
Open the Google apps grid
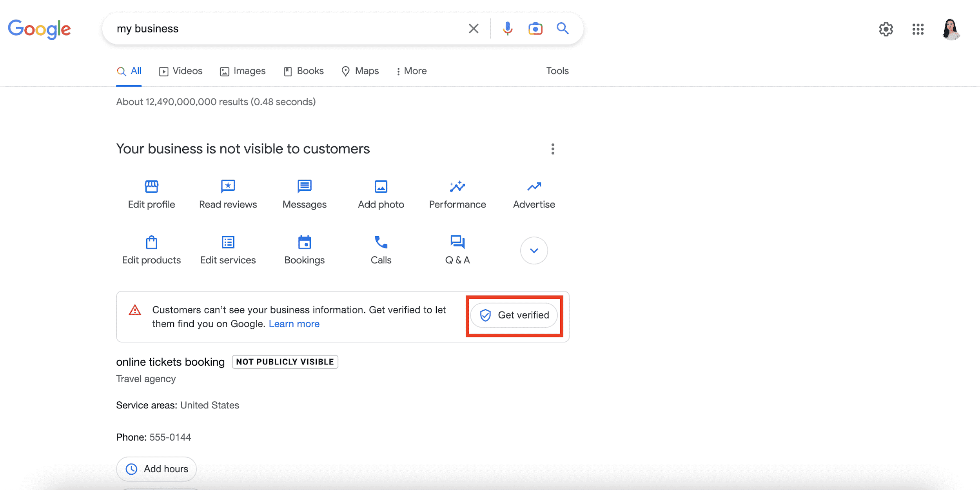(x=918, y=29)
